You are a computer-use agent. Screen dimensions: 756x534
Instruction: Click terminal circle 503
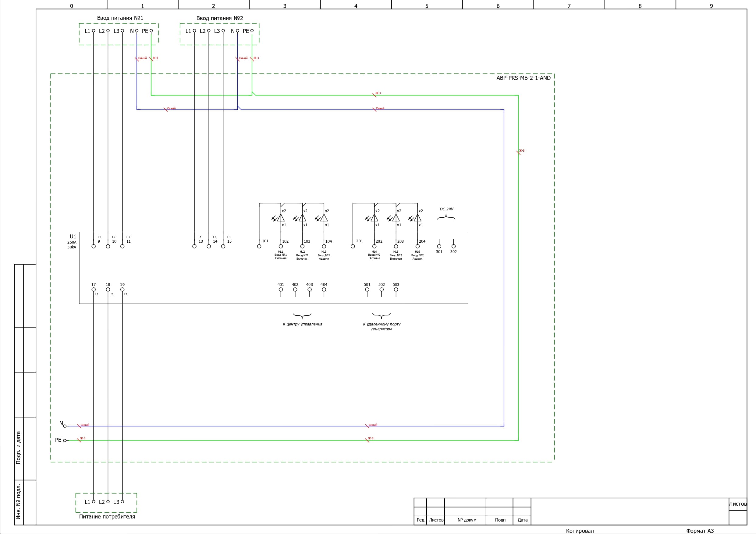[396, 290]
